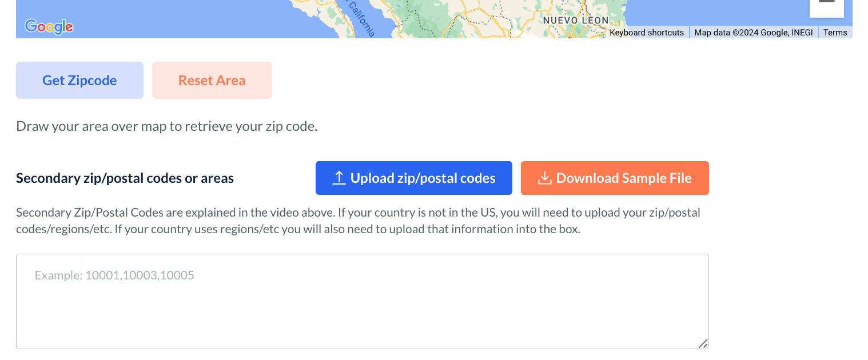Click the upload arrow icon
This screenshot has width=868, height=360.
click(339, 178)
